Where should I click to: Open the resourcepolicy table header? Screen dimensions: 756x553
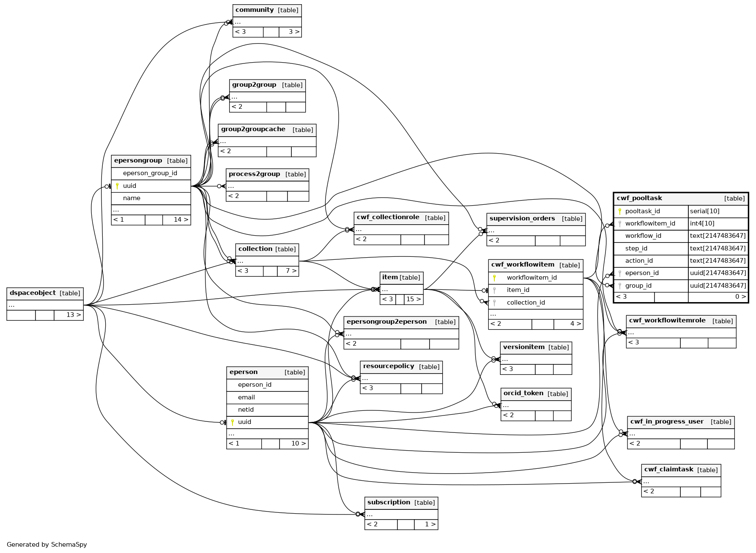coord(401,367)
